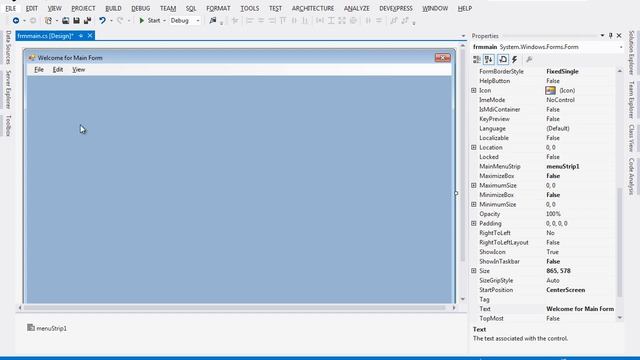Viewport: 640px width, 360px height.
Task: Open the FILE menu
Action: pos(11,8)
